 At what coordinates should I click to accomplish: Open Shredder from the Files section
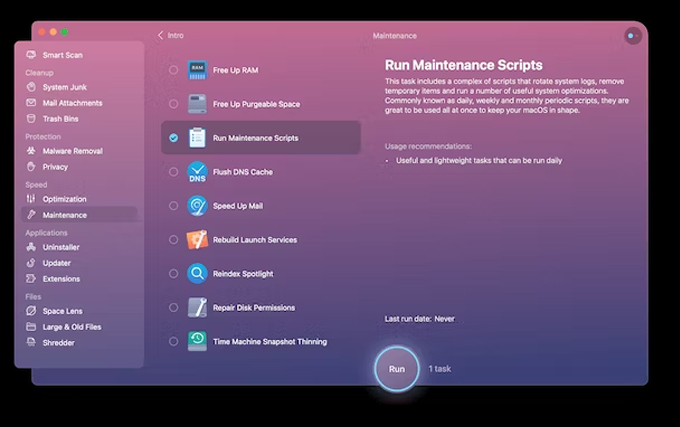click(59, 343)
